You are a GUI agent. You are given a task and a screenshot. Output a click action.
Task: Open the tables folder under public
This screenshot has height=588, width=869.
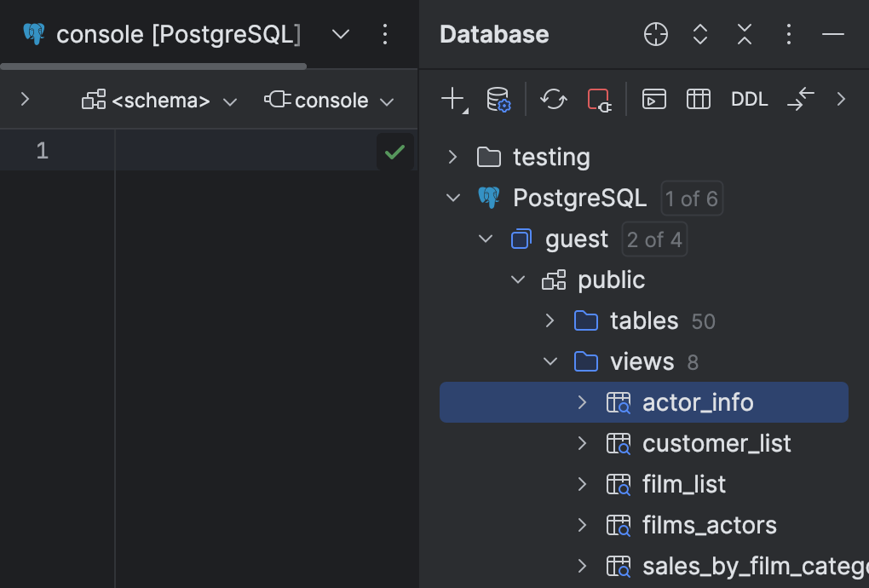(x=550, y=320)
